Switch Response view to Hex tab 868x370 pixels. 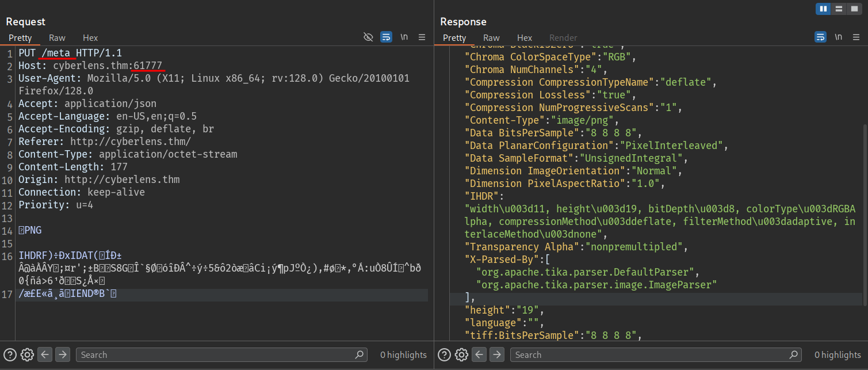525,38
